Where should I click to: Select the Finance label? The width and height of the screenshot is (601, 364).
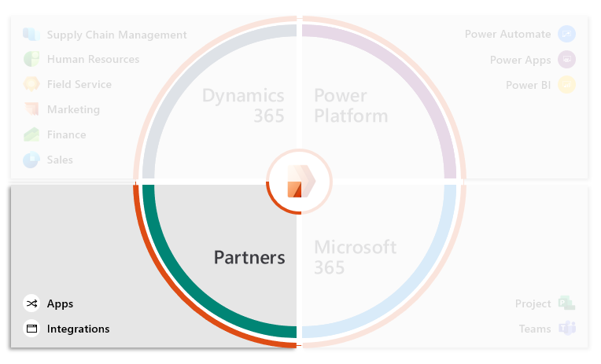[66, 134]
